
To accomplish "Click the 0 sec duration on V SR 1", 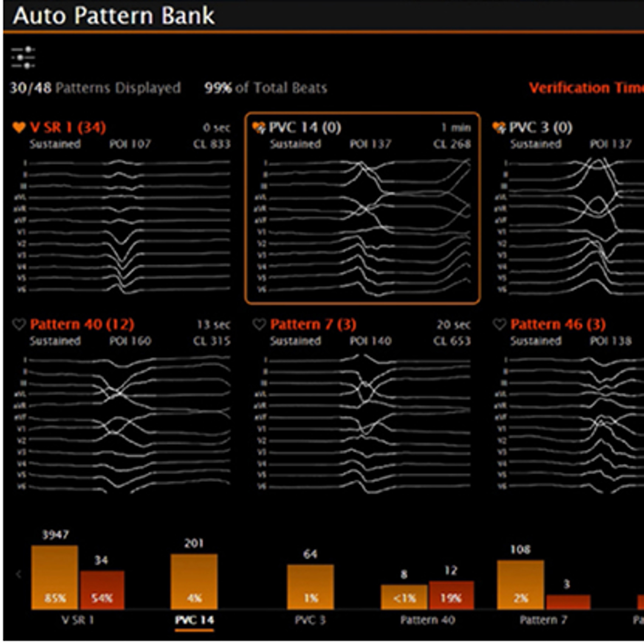I will tap(216, 127).
